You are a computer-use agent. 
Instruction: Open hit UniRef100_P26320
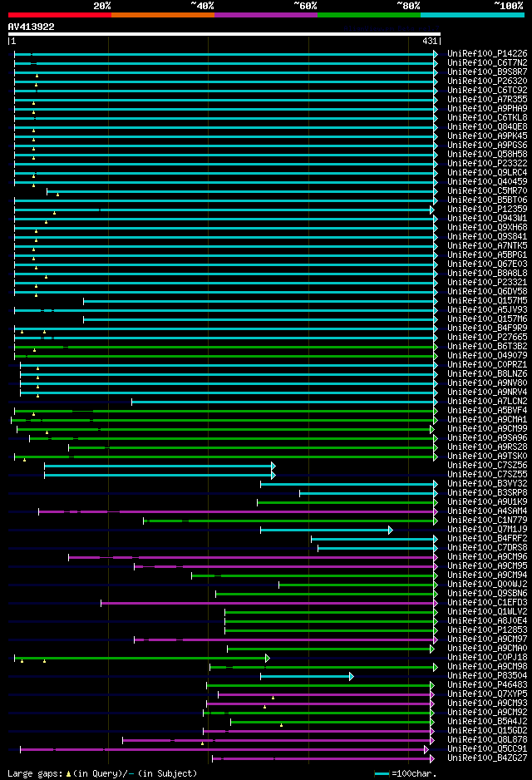point(487,81)
